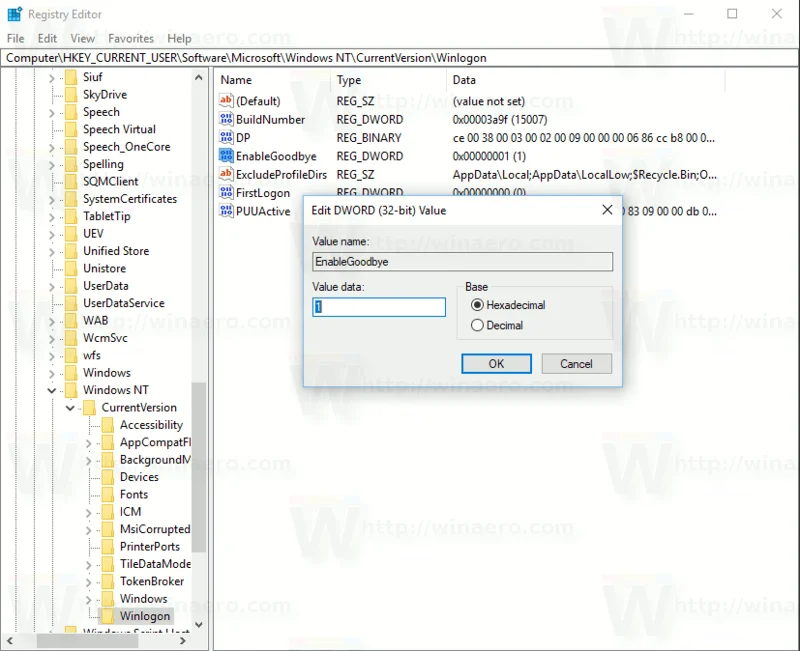
Task: Click the BuildNumber DWORD value icon
Action: tap(226, 119)
